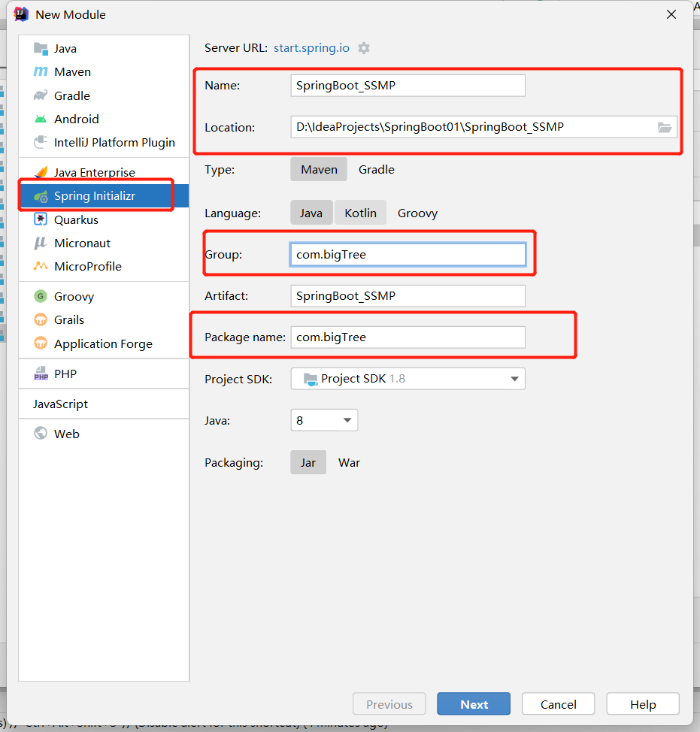This screenshot has width=700, height=732.
Task: Click the Name input field
Action: click(408, 86)
